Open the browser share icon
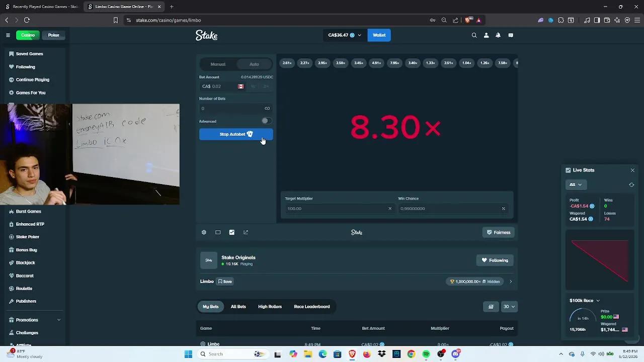This screenshot has width=644, height=362. 455,20
